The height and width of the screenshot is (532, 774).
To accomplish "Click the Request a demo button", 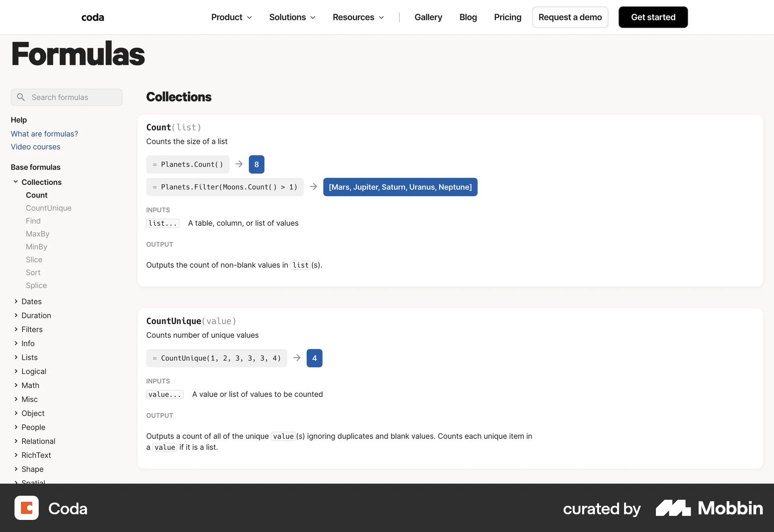I will point(570,17).
